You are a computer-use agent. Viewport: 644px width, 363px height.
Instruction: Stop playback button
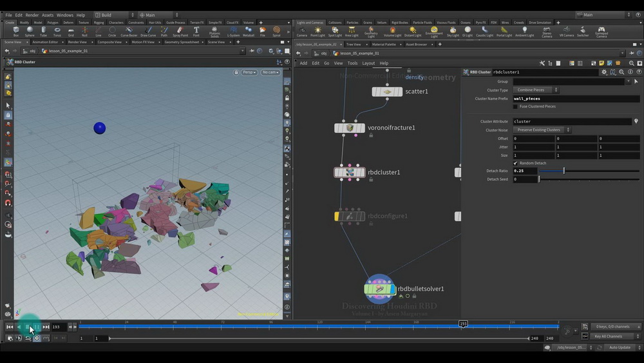point(28,327)
